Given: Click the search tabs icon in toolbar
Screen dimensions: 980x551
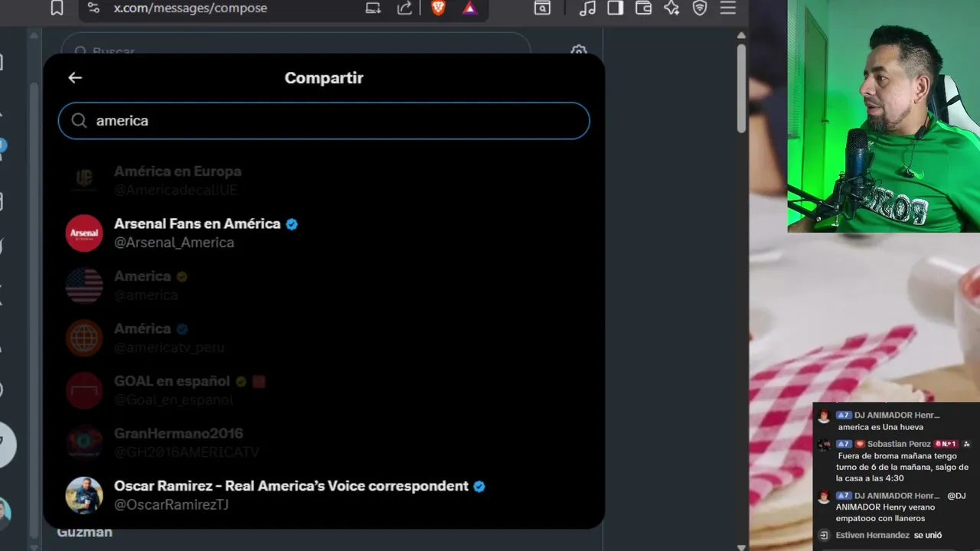Looking at the screenshot, I should click(x=542, y=8).
